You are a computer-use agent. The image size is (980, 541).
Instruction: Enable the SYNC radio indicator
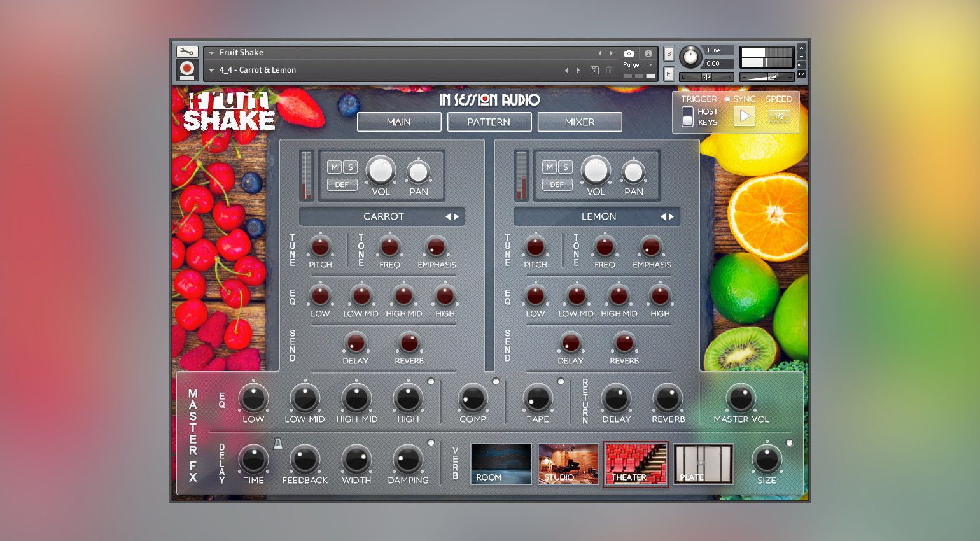tap(727, 99)
